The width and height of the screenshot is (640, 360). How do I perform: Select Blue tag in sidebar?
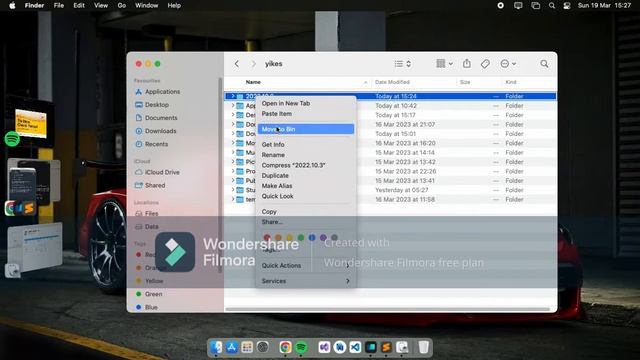[147, 307]
